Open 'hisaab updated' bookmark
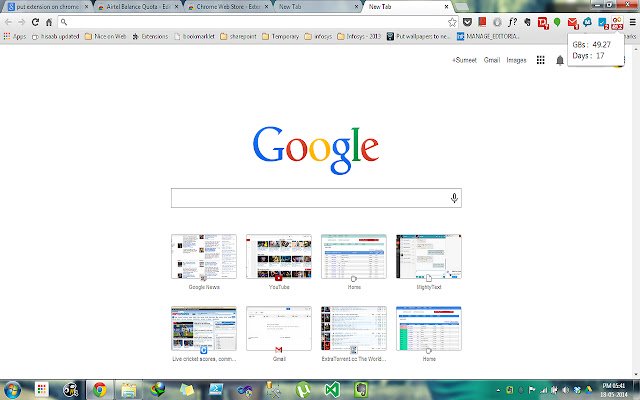This screenshot has width=640, height=400. point(56,36)
